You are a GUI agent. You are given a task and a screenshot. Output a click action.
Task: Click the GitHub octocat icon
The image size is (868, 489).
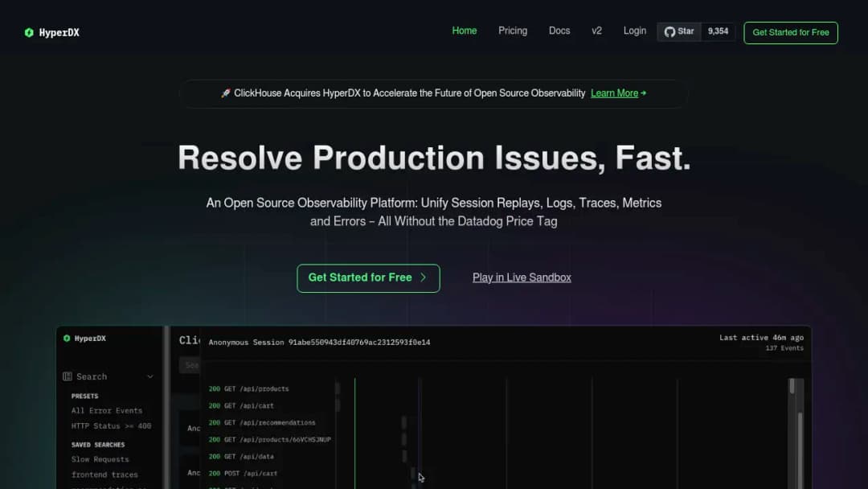coord(669,31)
